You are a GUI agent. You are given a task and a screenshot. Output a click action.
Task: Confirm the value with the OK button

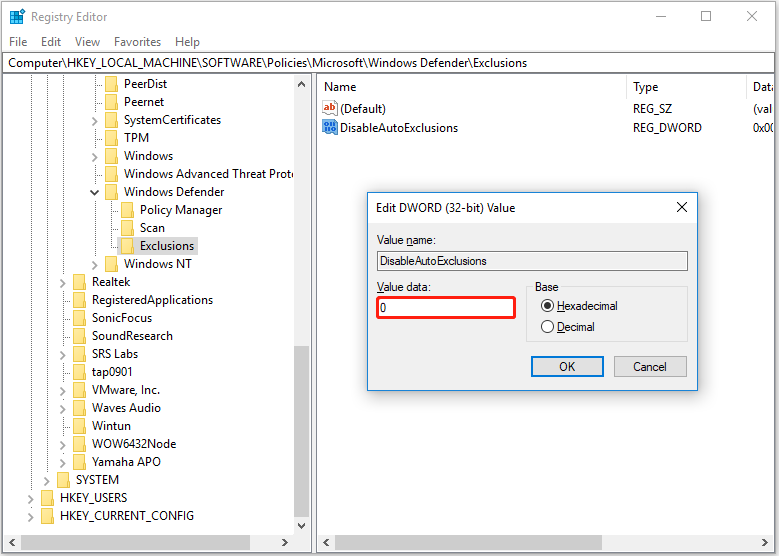567,367
